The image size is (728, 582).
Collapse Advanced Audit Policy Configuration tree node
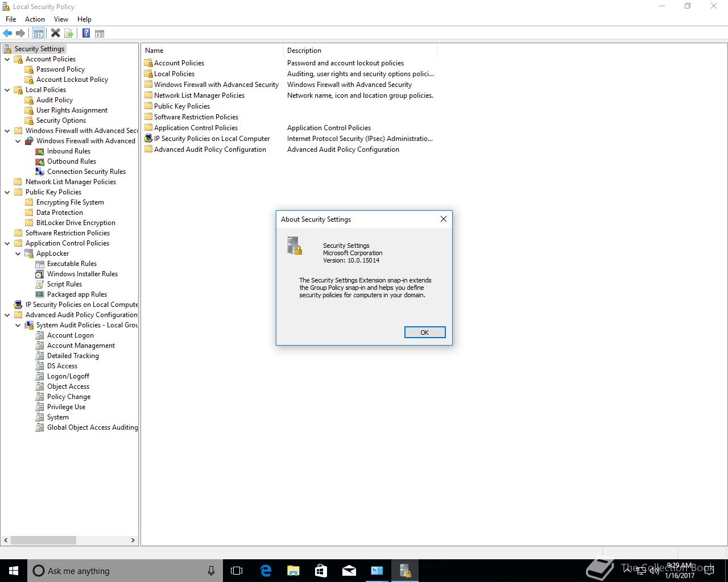pyautogui.click(x=7, y=315)
